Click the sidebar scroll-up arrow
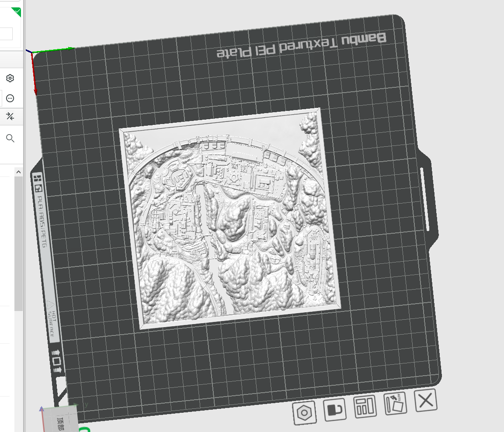The width and height of the screenshot is (504, 432). pos(19,172)
